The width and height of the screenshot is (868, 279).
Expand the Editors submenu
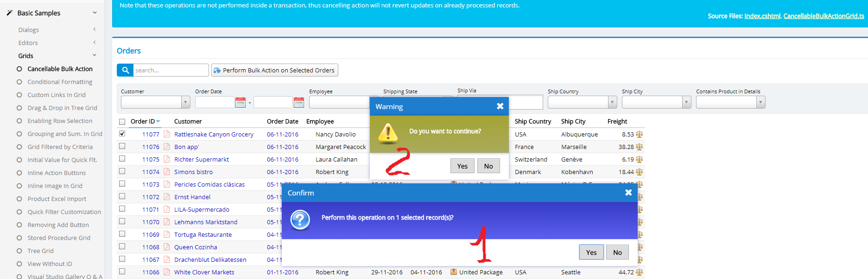95,42
